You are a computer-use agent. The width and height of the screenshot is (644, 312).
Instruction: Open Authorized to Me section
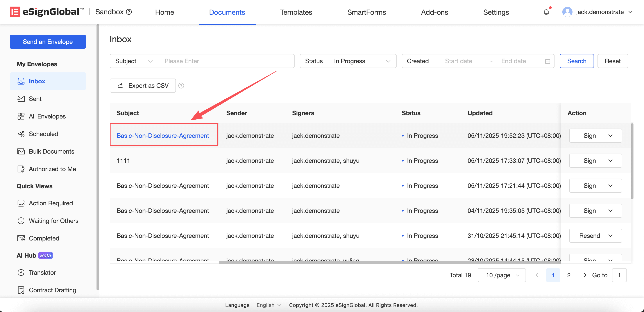click(x=52, y=169)
